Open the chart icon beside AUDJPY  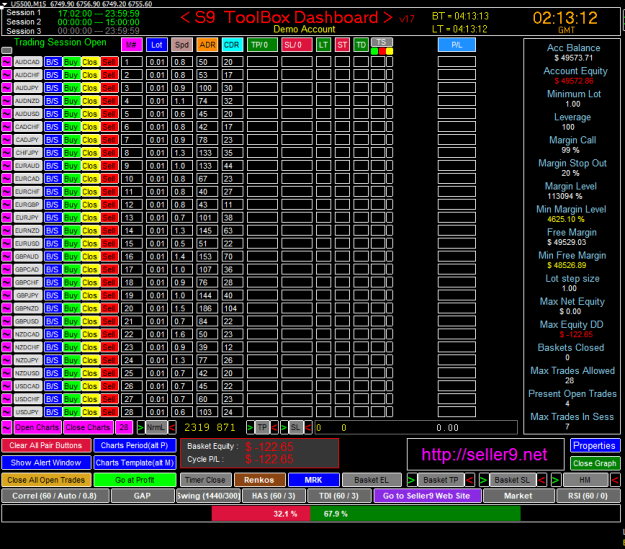pyautogui.click(x=7, y=88)
